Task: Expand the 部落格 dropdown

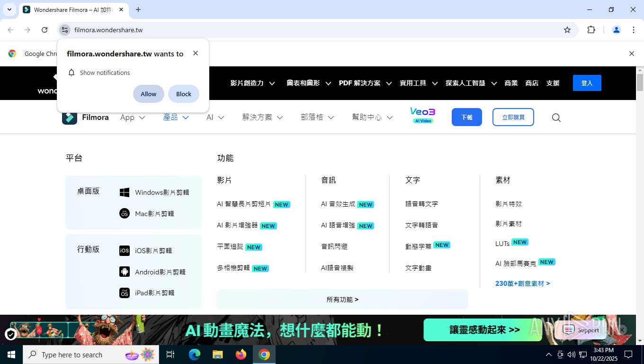Action: (x=317, y=117)
